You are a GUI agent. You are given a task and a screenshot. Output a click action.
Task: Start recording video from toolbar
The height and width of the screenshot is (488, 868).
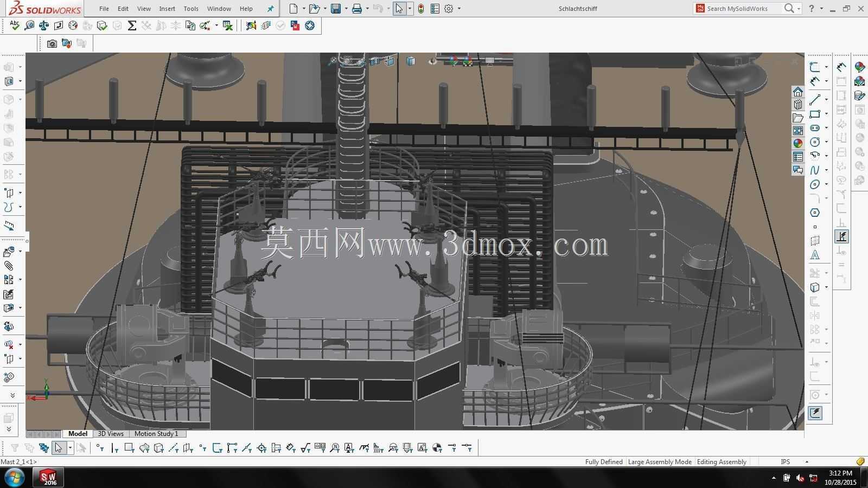click(x=67, y=43)
